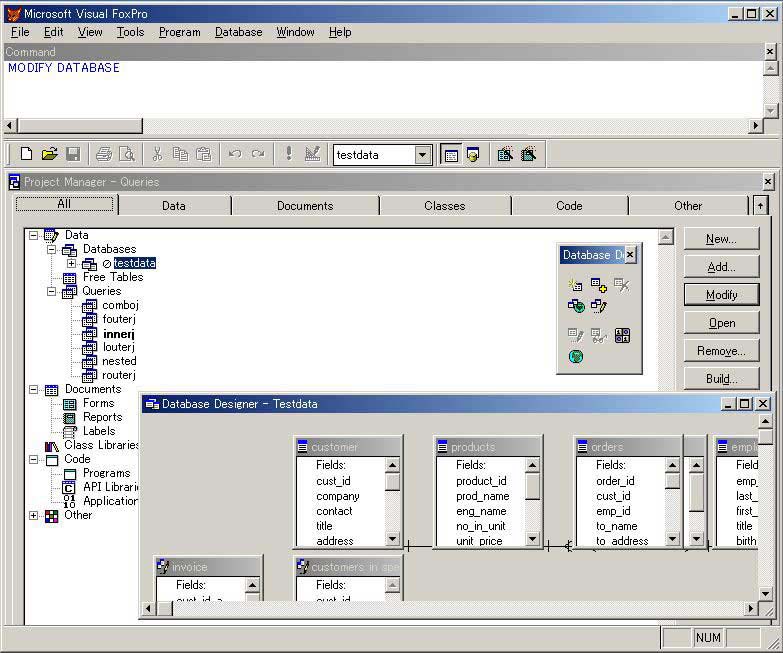Select the comboj query
Screen dimensions: 783x653
(120, 305)
